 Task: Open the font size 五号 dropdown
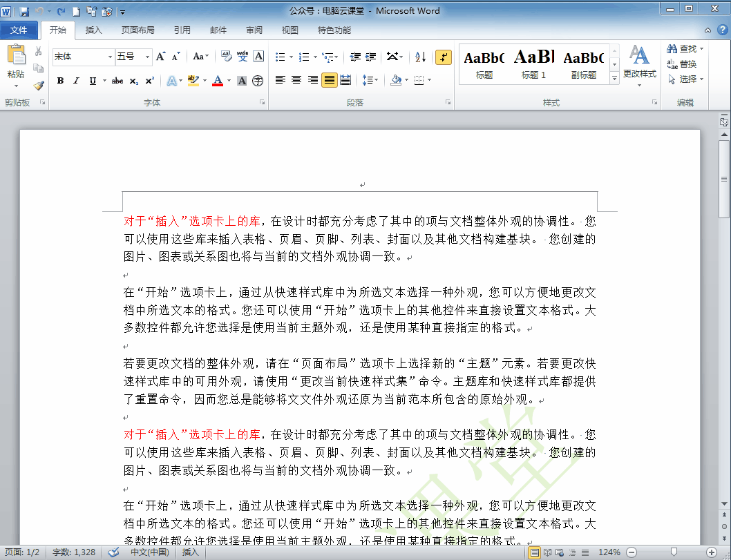[x=147, y=57]
